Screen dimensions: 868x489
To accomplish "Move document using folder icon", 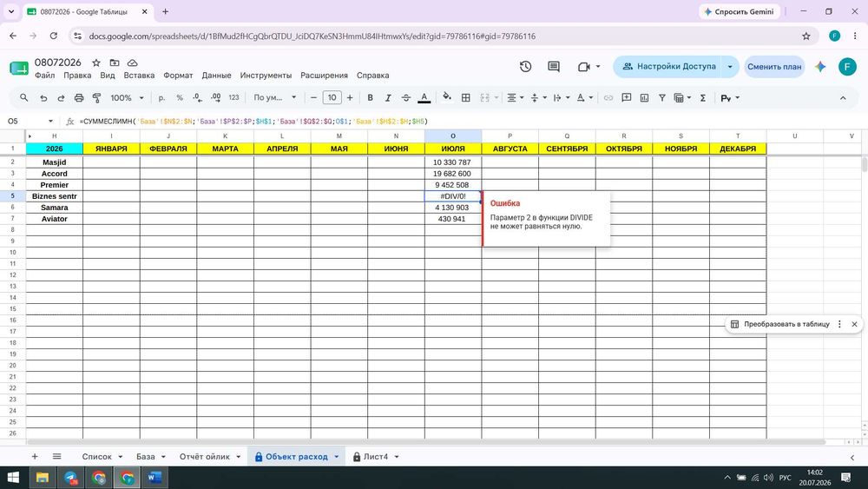I will click(x=115, y=63).
